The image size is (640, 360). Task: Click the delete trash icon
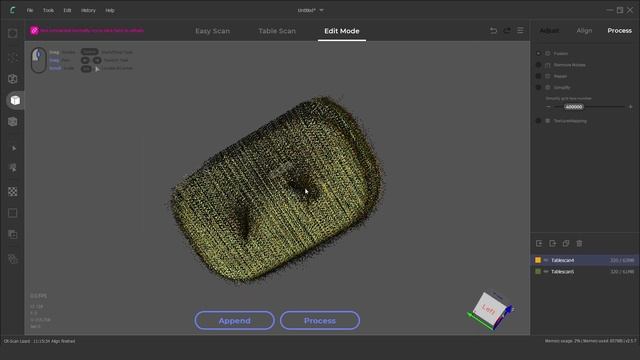[579, 243]
